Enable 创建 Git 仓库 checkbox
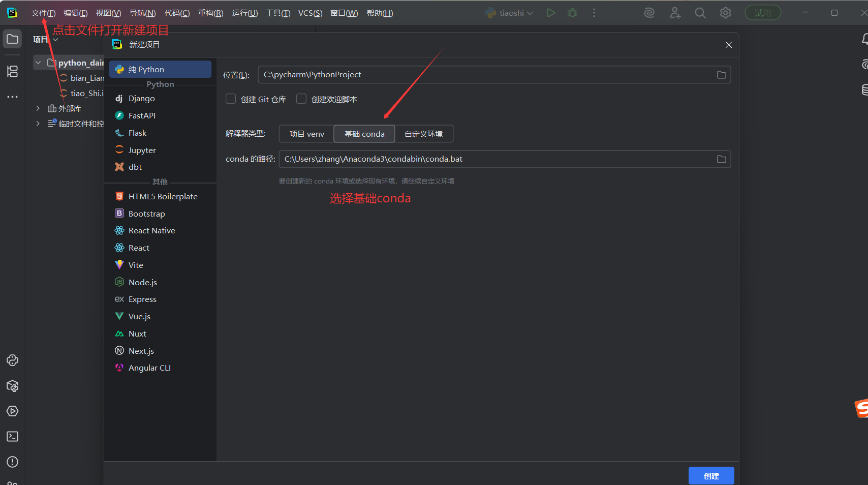The width and height of the screenshot is (868, 485). pyautogui.click(x=231, y=99)
